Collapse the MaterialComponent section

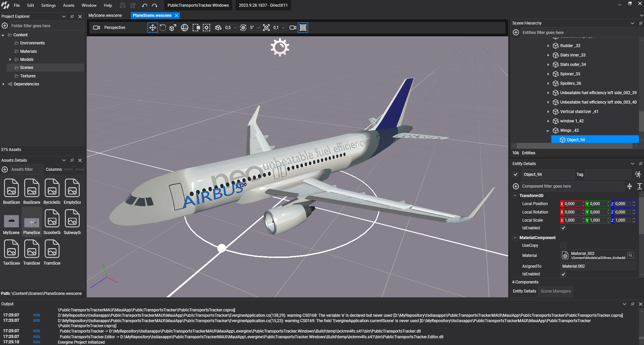click(515, 237)
